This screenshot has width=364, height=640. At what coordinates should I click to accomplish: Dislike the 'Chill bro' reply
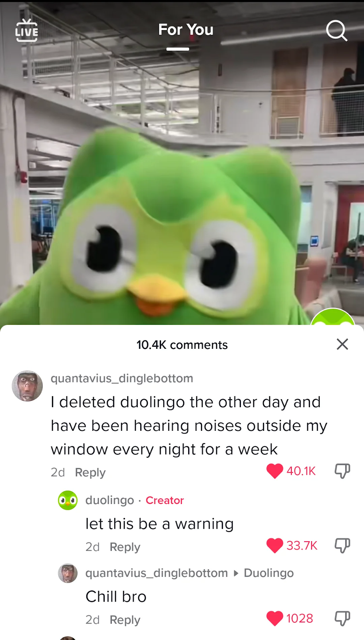(342, 618)
